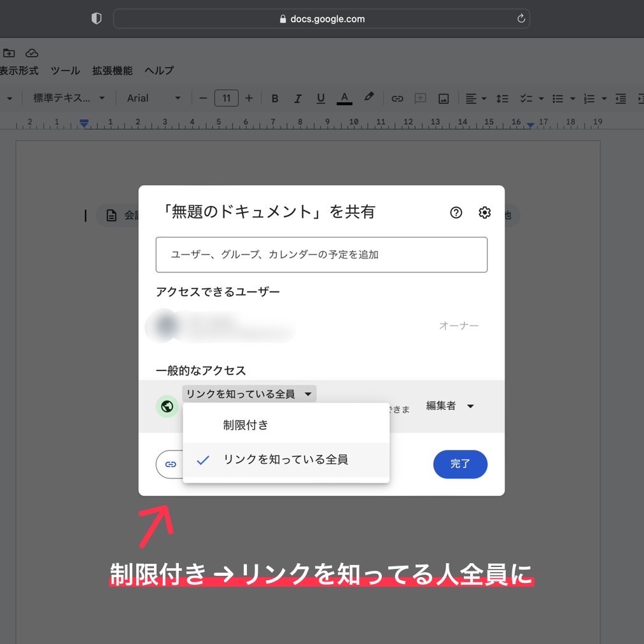Click the 完了 button
644x644 pixels.
pos(460,464)
